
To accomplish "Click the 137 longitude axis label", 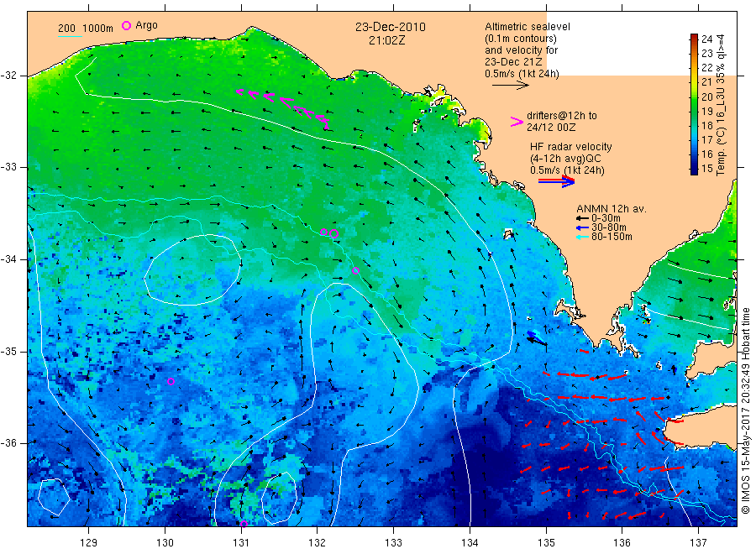I will coord(698,543).
